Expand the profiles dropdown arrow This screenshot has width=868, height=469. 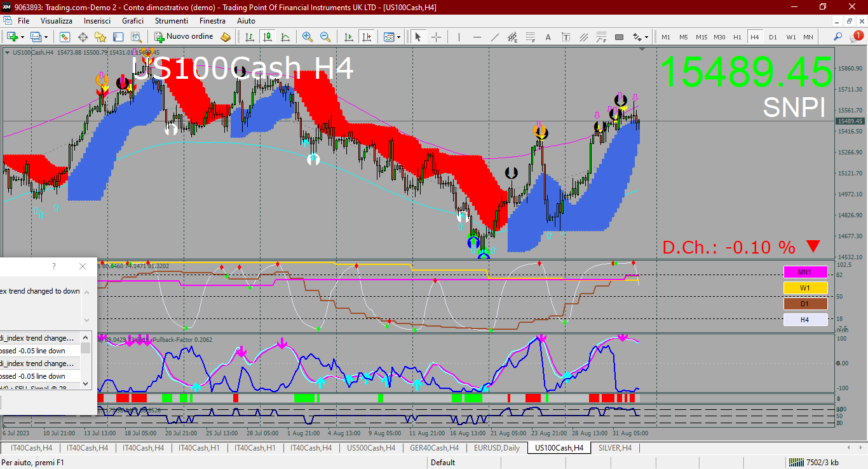coord(46,37)
